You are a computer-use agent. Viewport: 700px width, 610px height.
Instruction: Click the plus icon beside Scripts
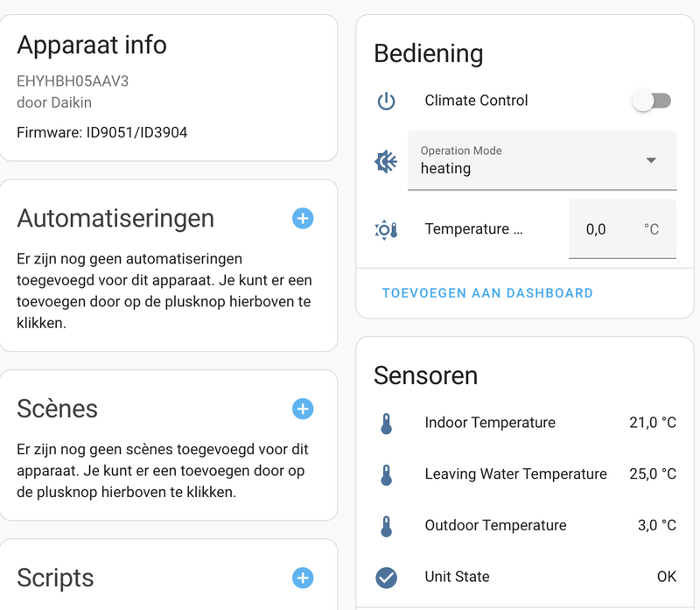(x=303, y=578)
